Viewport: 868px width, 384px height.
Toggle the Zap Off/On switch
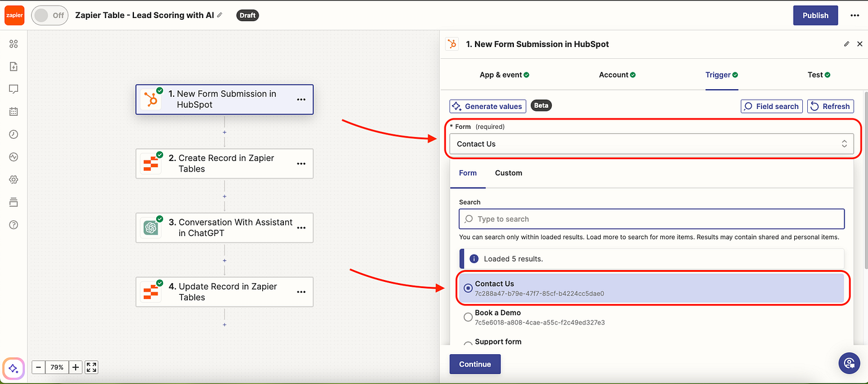click(x=49, y=15)
